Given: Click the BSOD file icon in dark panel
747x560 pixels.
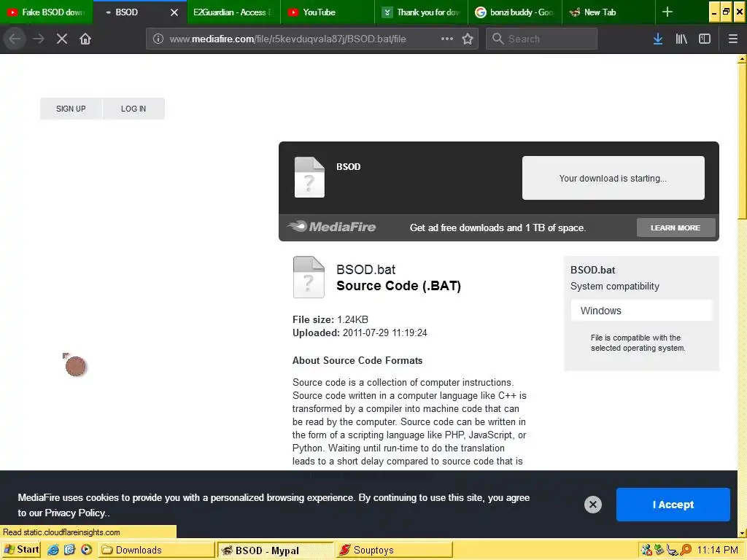Looking at the screenshot, I should (x=309, y=177).
